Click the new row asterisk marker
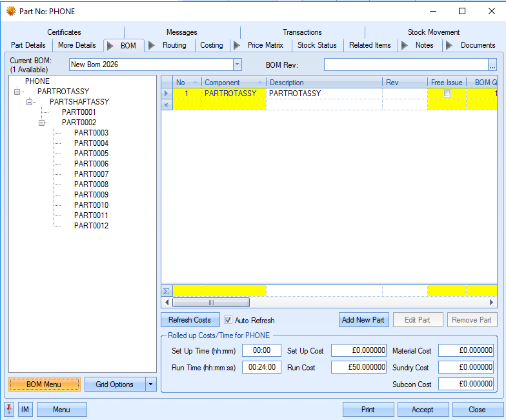Image resolution: width=506 pixels, height=420 pixels. [x=167, y=105]
